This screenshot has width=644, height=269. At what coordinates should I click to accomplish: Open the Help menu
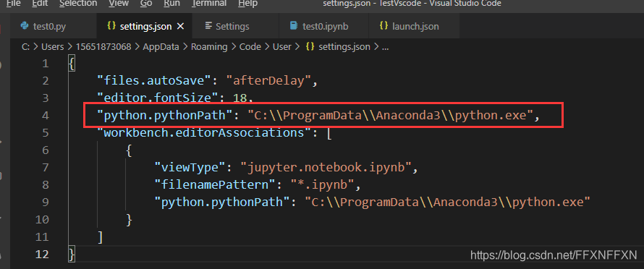(248, 4)
